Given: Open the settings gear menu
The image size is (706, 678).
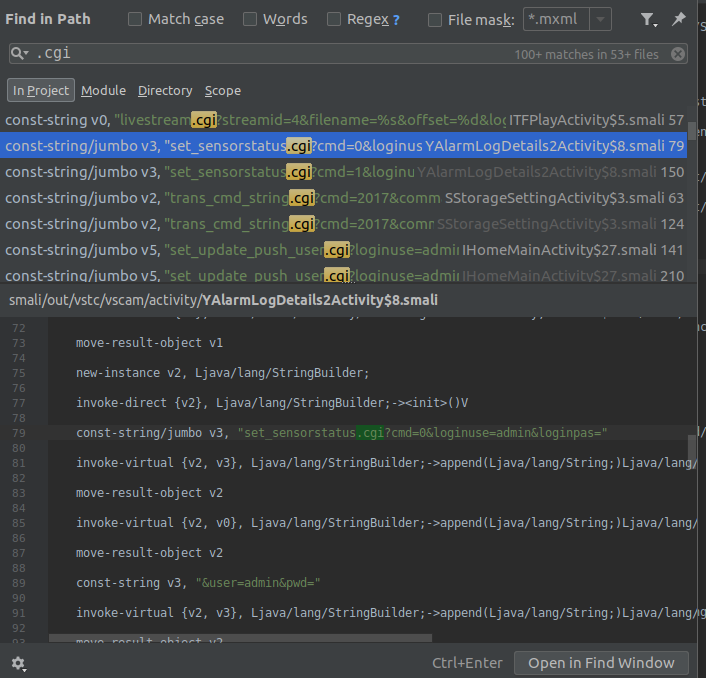Looking at the screenshot, I should tap(18, 663).
